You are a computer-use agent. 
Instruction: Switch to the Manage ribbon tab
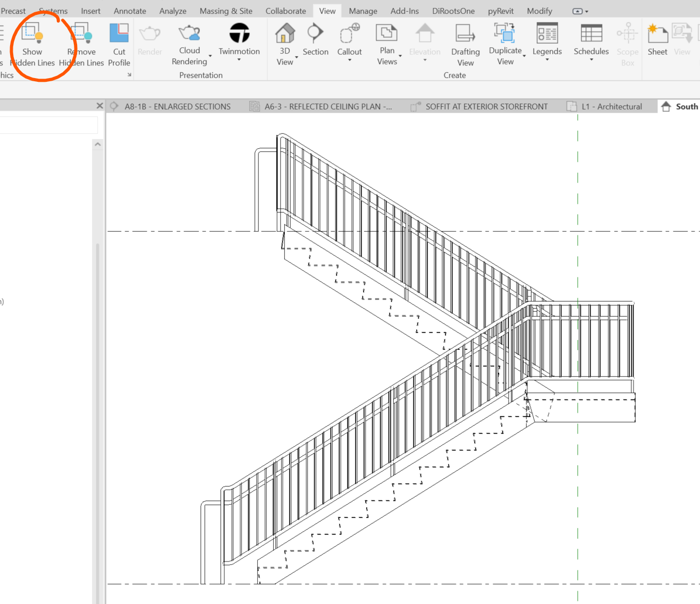click(362, 11)
